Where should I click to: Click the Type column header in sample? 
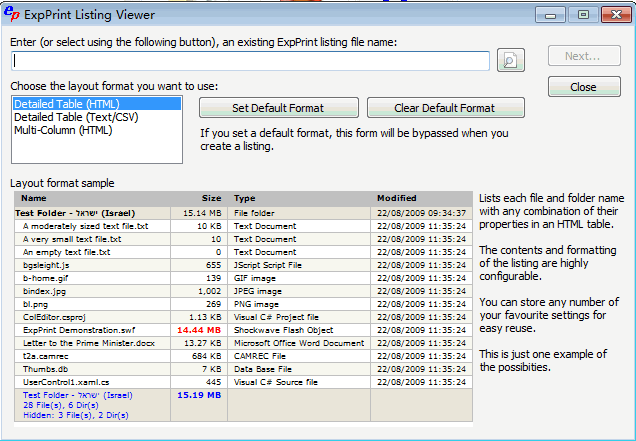point(245,198)
